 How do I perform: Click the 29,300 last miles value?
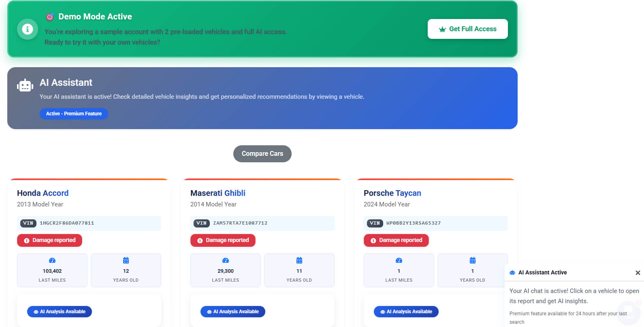[226, 271]
